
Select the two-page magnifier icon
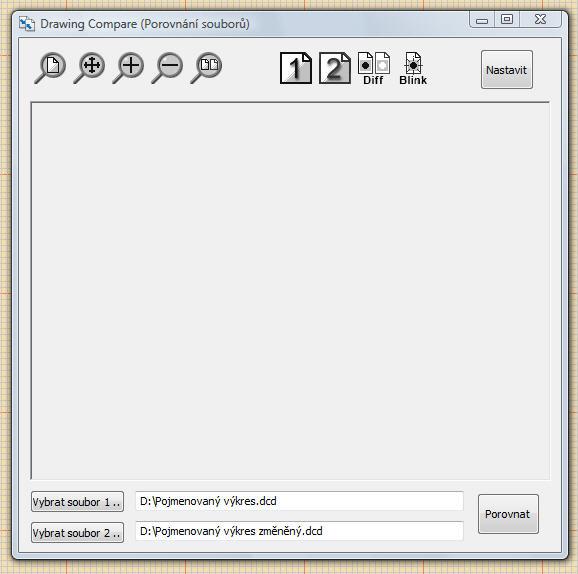(x=206, y=68)
